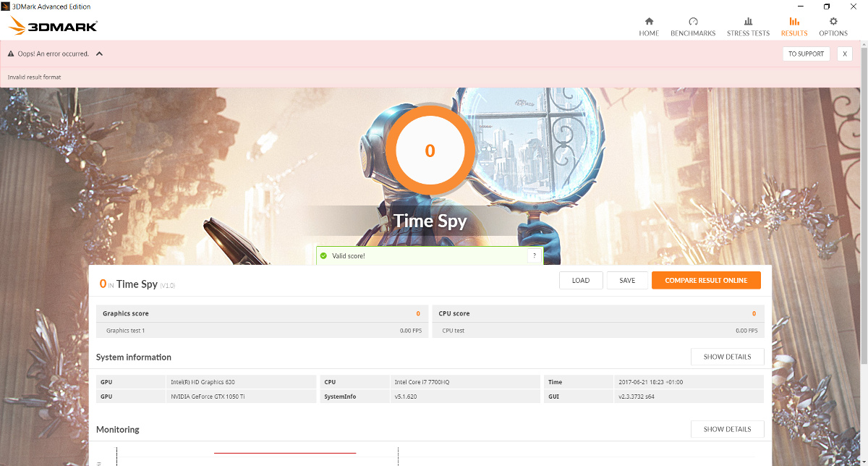Load a saved result file
The width and height of the screenshot is (868, 466).
[x=581, y=280]
